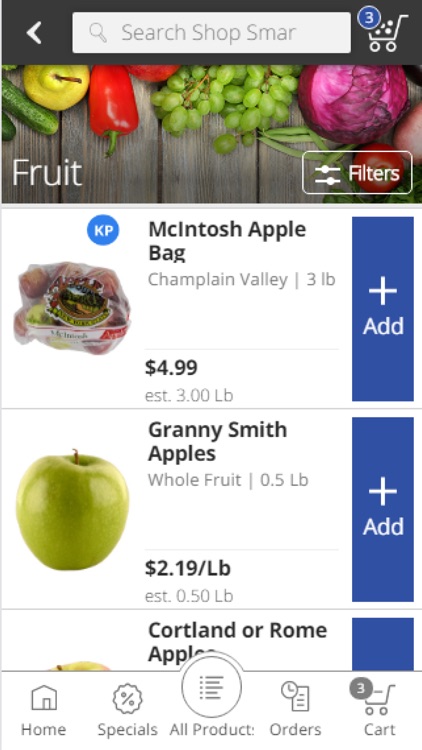Screen dimensions: 422x750
Task: Go to Specials tab
Action: point(127,710)
